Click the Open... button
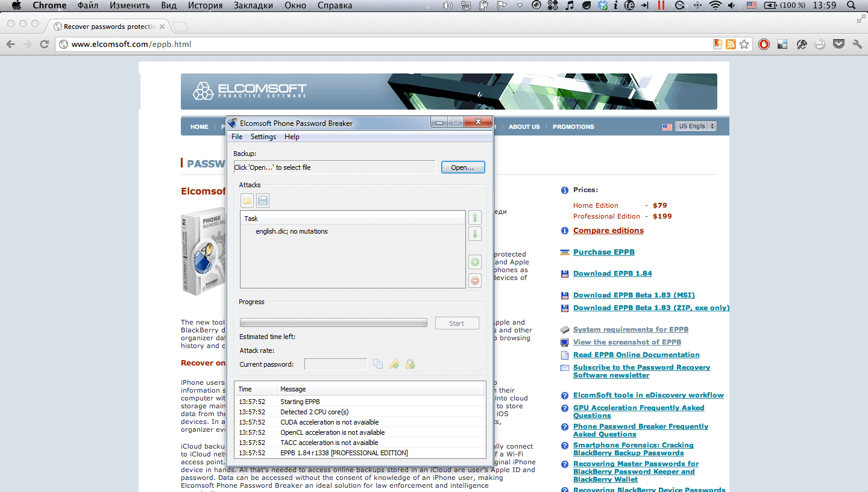Screen dimensions: 868x492 (463, 167)
